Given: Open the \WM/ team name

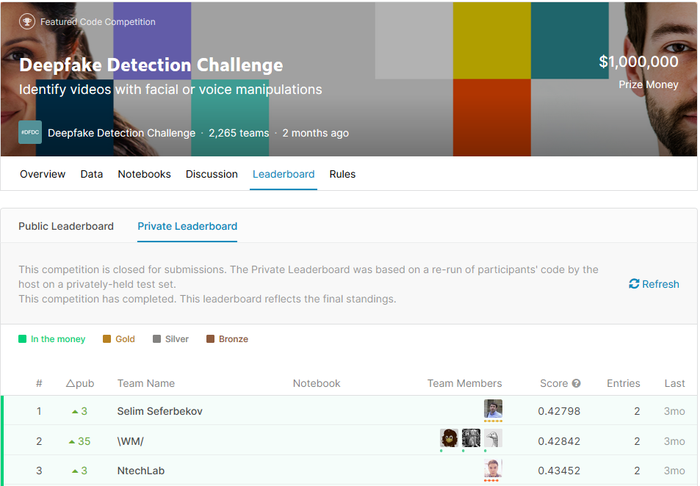Looking at the screenshot, I should tap(130, 441).
